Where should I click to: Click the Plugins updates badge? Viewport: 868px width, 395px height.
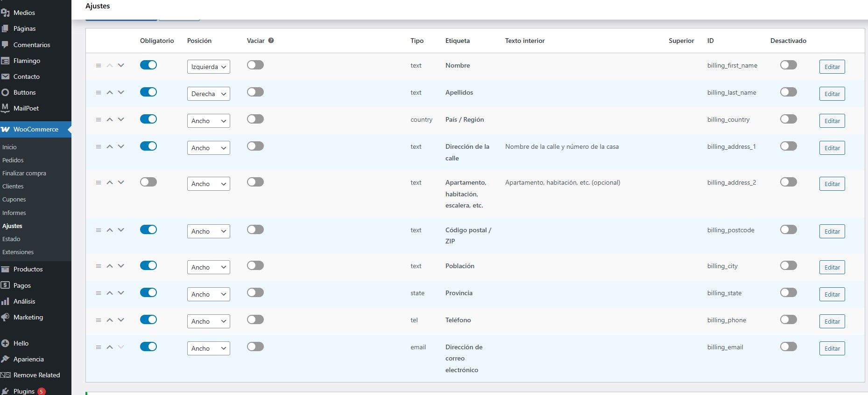(42, 391)
